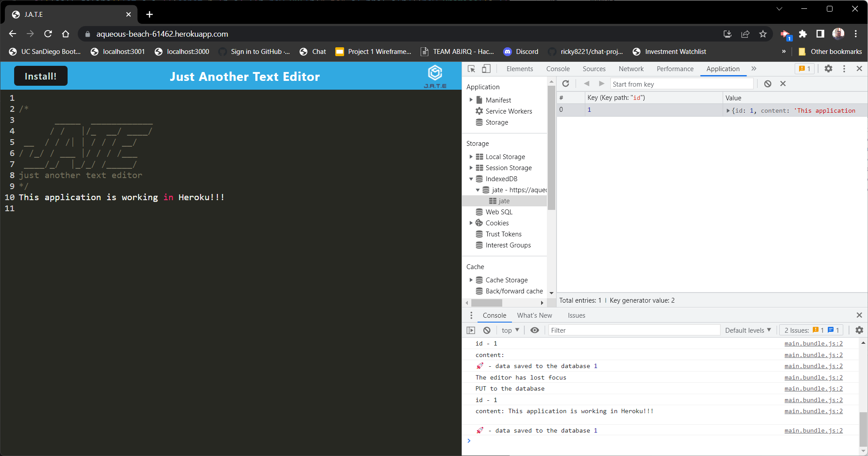The height and width of the screenshot is (456, 868).
Task: Select the inspect element cursor tool
Action: [x=471, y=69]
